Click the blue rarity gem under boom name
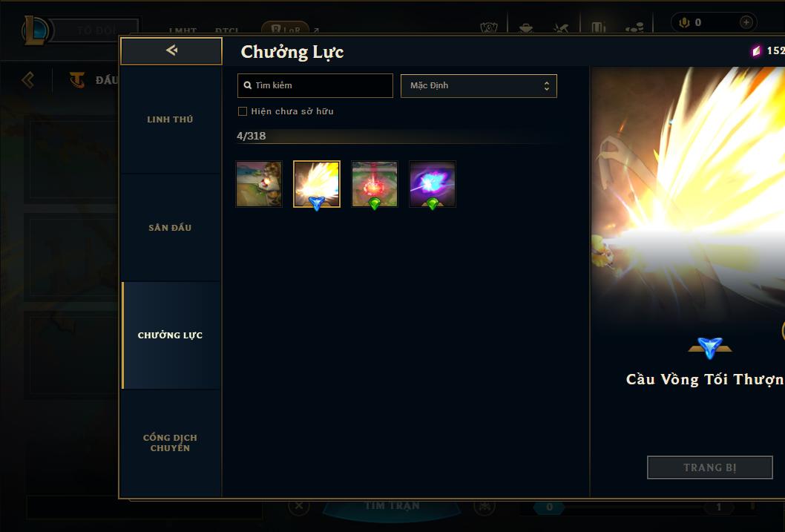This screenshot has height=532, width=785. point(709,347)
